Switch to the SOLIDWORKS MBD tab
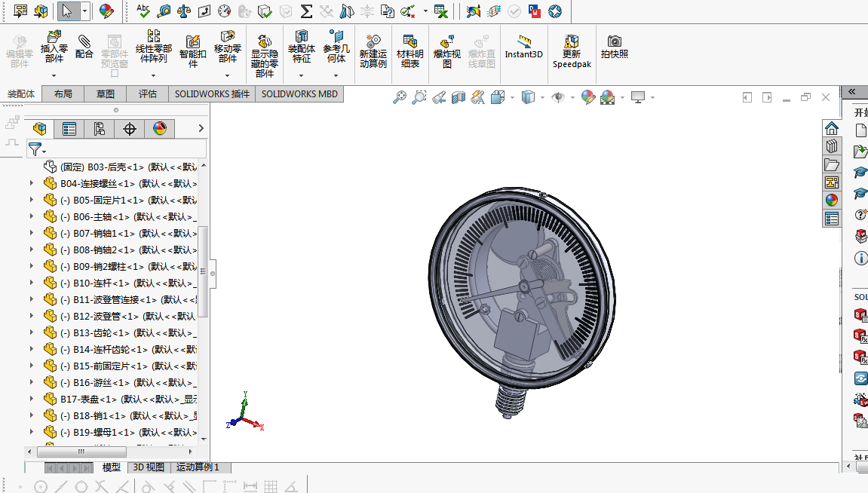Screen dimensions: 868x493 tap(299, 94)
